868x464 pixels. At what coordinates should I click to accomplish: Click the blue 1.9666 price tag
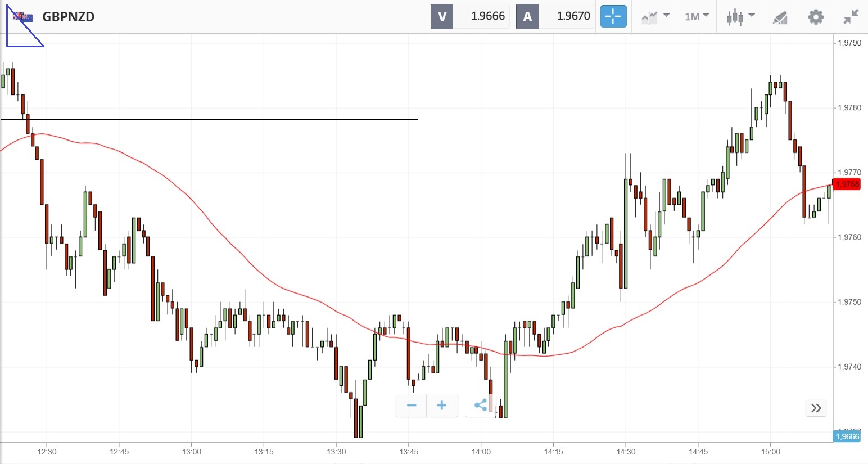click(x=847, y=436)
